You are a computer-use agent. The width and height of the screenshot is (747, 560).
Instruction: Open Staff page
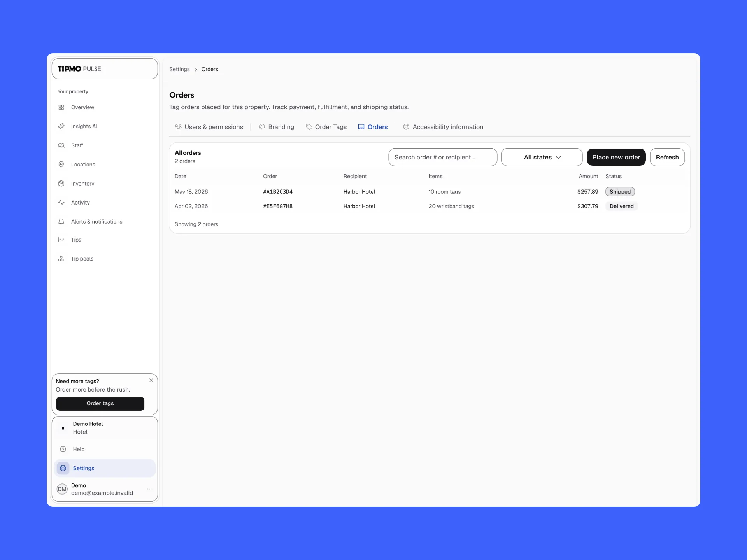point(104,145)
